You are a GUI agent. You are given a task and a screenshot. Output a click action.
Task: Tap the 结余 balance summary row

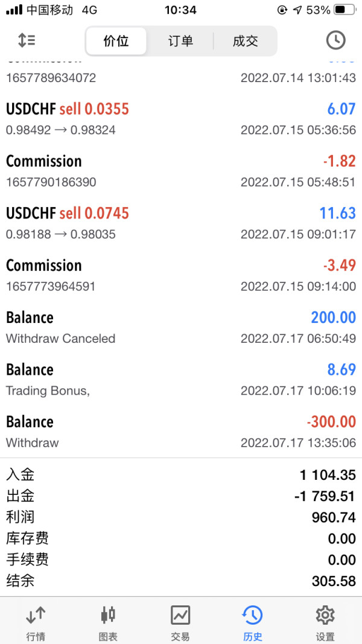click(181, 581)
